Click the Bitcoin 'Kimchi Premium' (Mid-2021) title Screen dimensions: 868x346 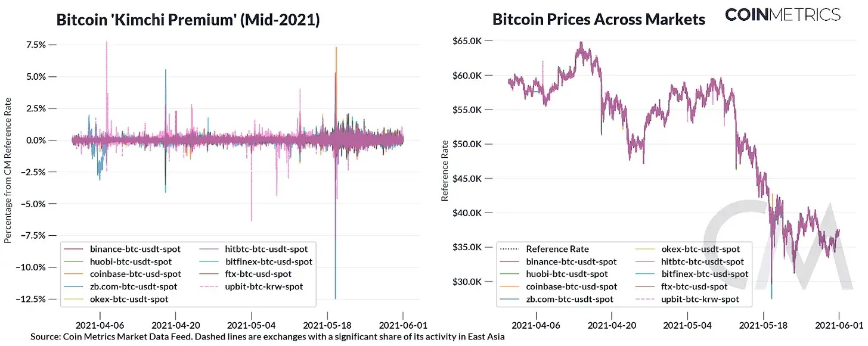[188, 20]
